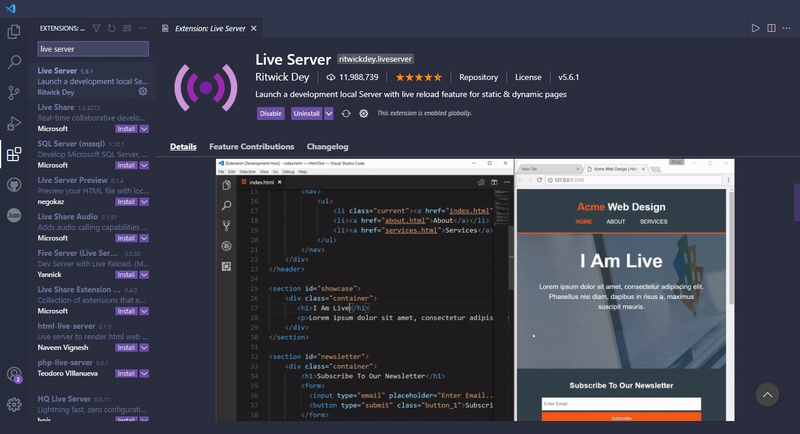800x434 pixels.
Task: Expand Install dropdown for Live Share Audio
Action: point(144,238)
